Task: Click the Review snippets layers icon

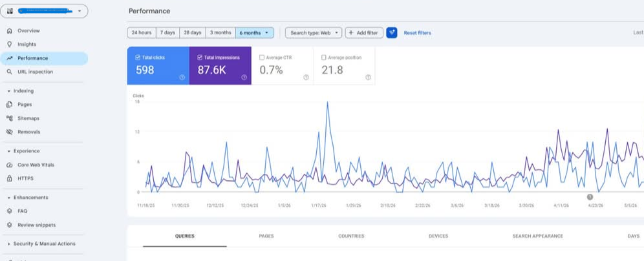Action: click(10, 225)
